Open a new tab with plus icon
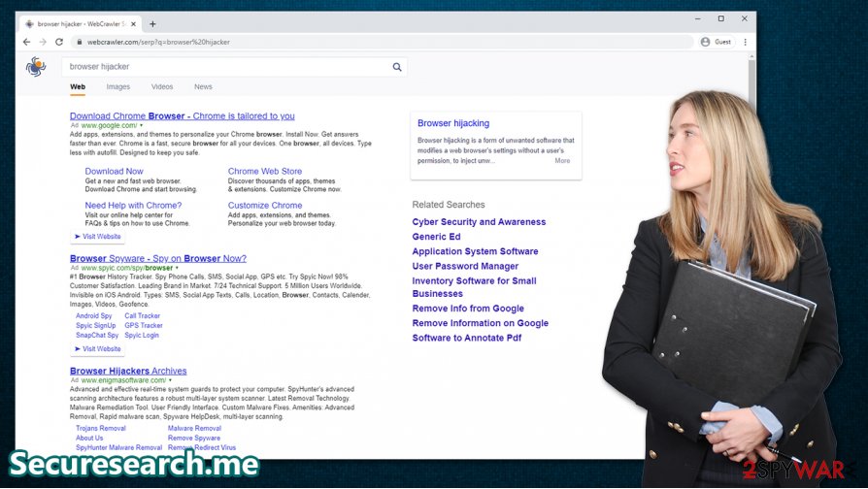 click(x=152, y=24)
